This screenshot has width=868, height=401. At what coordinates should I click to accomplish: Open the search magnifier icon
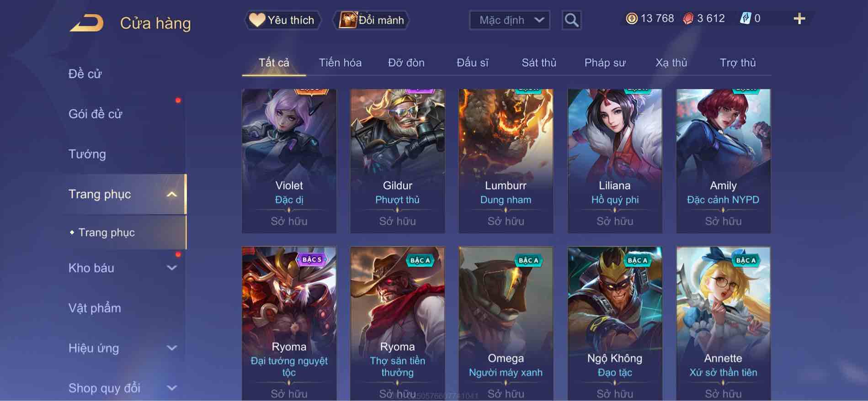coord(571,20)
